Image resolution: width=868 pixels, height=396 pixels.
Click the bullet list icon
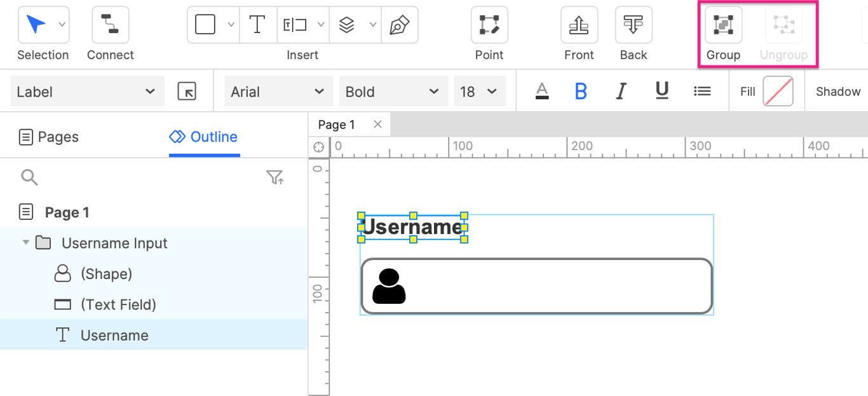coord(702,92)
